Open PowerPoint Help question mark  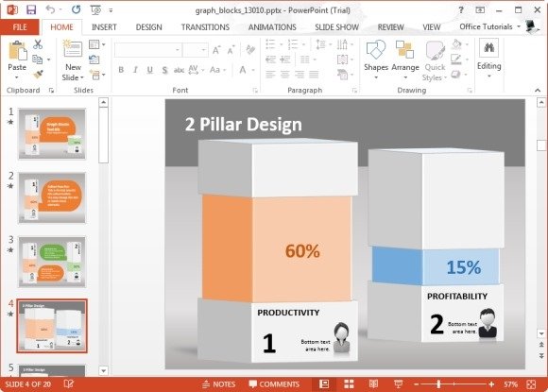[461, 10]
